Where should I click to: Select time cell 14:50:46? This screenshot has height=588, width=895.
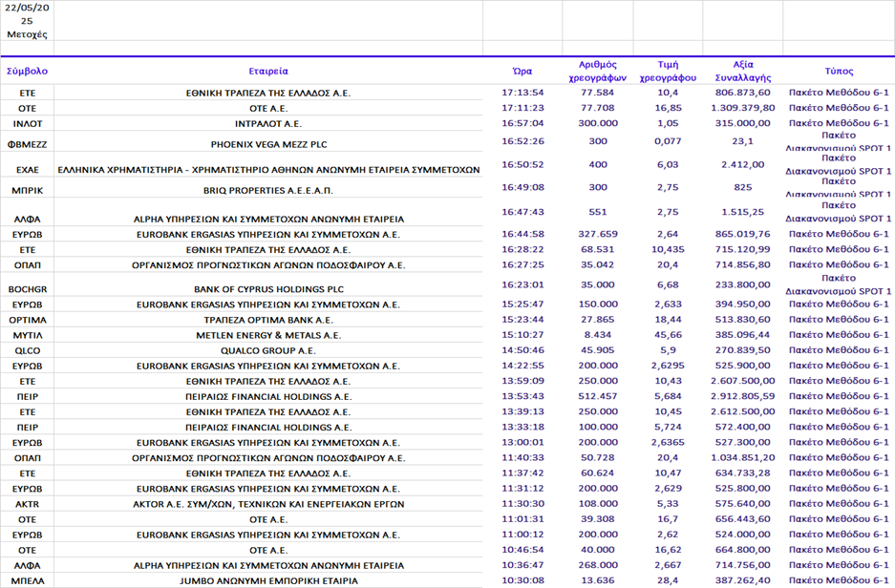click(522, 350)
